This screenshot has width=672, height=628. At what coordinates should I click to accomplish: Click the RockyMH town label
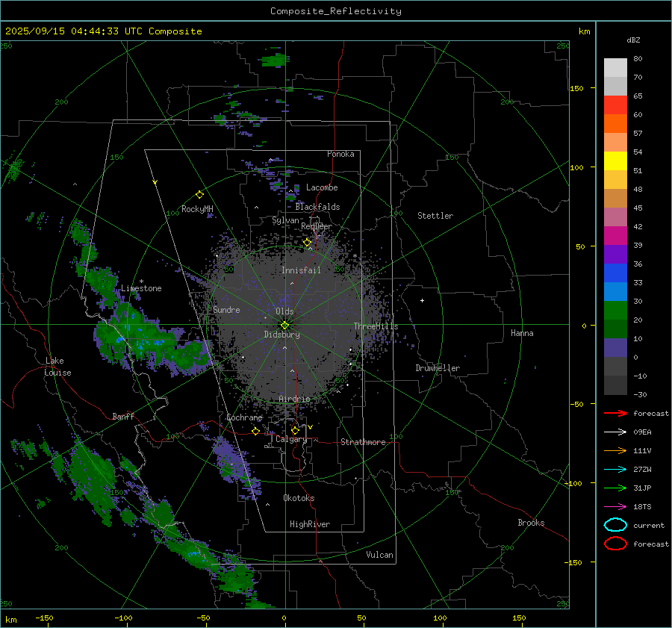[197, 209]
